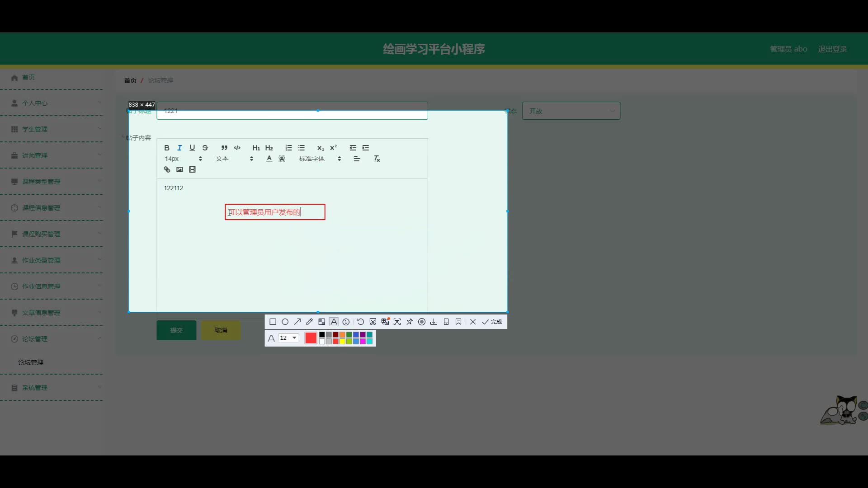
Task: Select the mosaic blur tool
Action: (x=321, y=322)
